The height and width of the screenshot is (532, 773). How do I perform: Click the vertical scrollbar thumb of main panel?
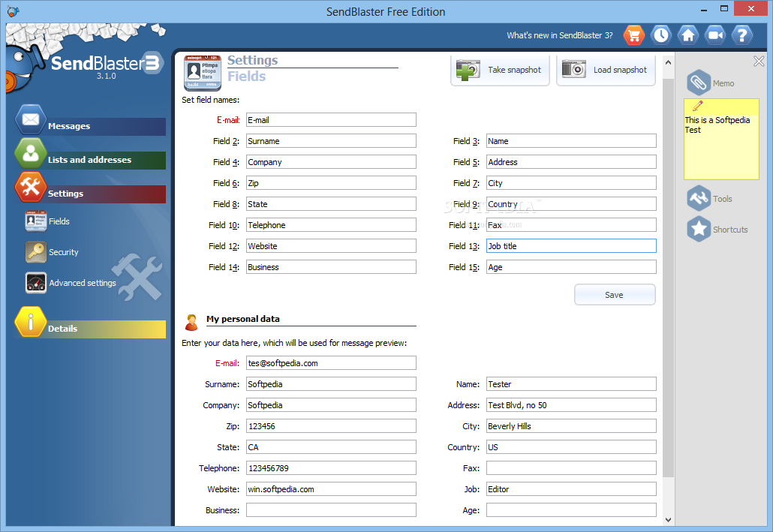coord(668,277)
